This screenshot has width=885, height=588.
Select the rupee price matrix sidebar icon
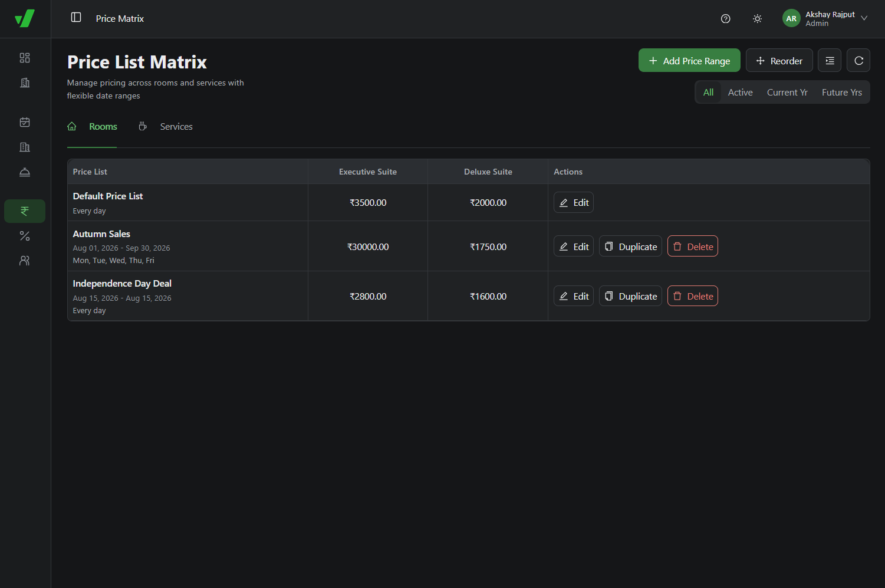[25, 211]
